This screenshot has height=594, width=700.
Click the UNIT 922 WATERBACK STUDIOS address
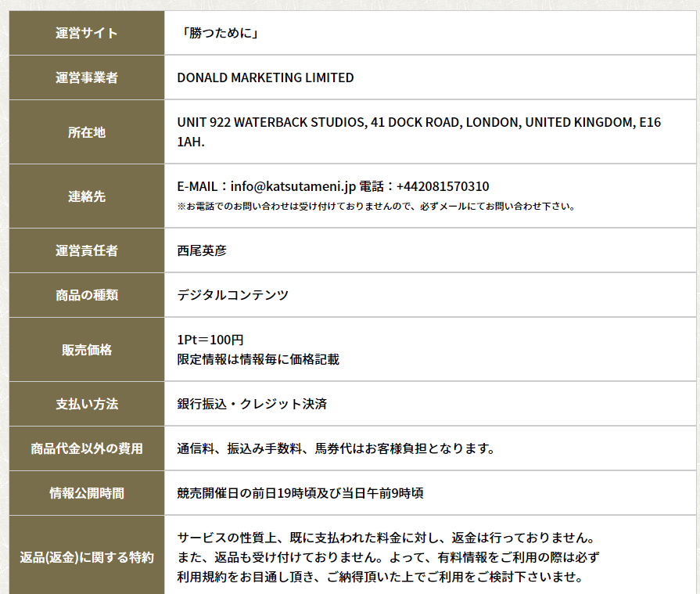[x=418, y=131]
